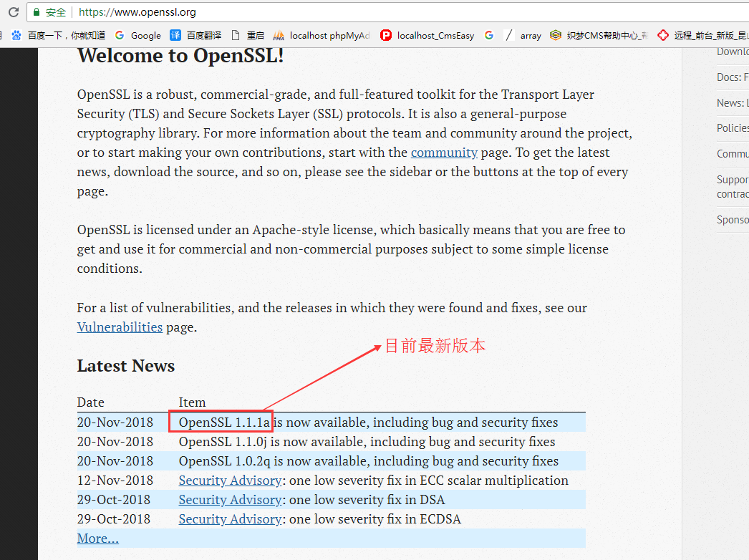The width and height of the screenshot is (749, 560).
Task: Click the text 'OpenSSL 1.1.1a' news item
Action: tap(224, 423)
